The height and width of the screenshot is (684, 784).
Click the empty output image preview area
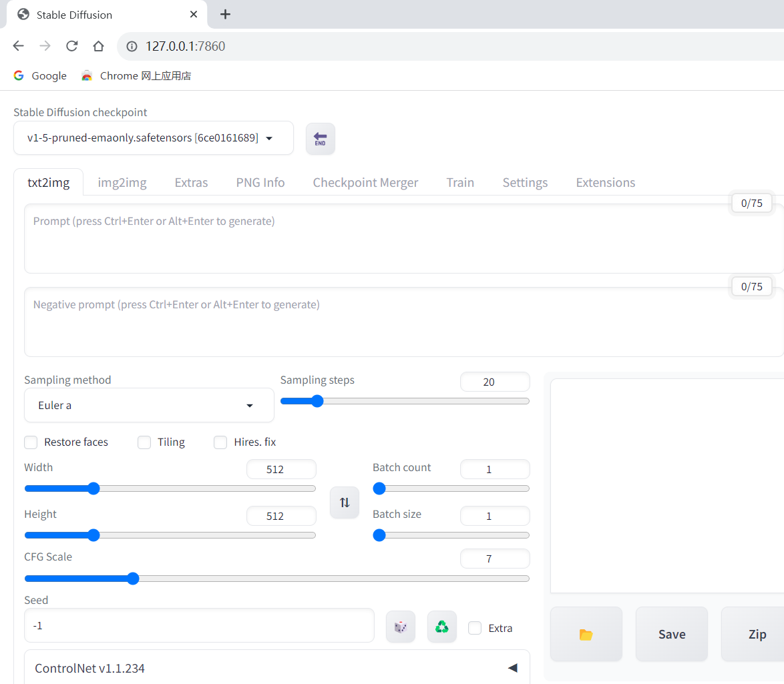tap(667, 486)
